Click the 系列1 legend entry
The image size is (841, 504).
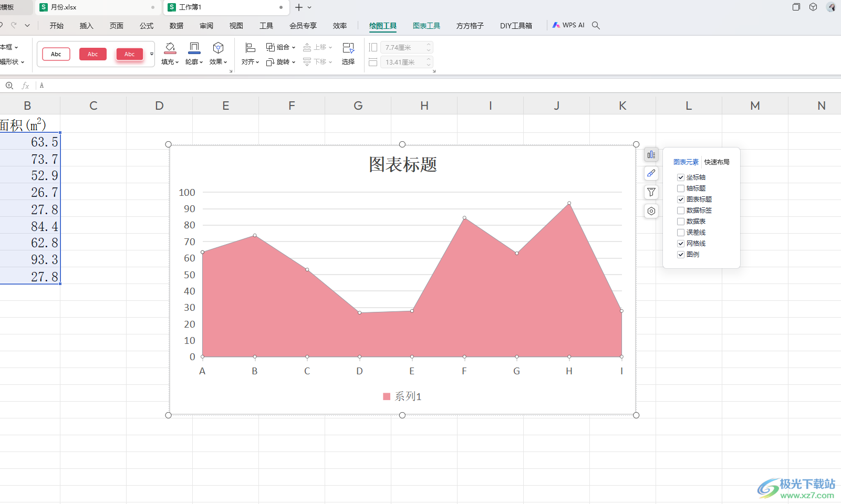(x=402, y=396)
